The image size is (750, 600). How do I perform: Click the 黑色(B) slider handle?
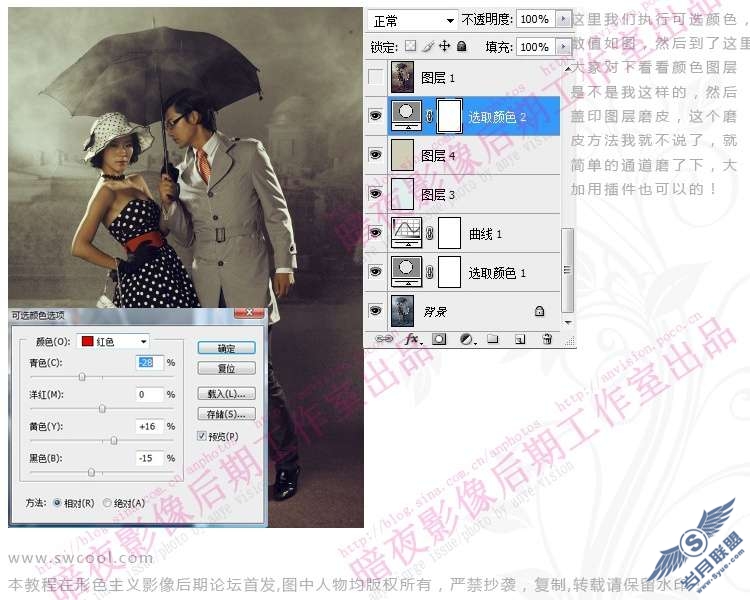tap(91, 472)
